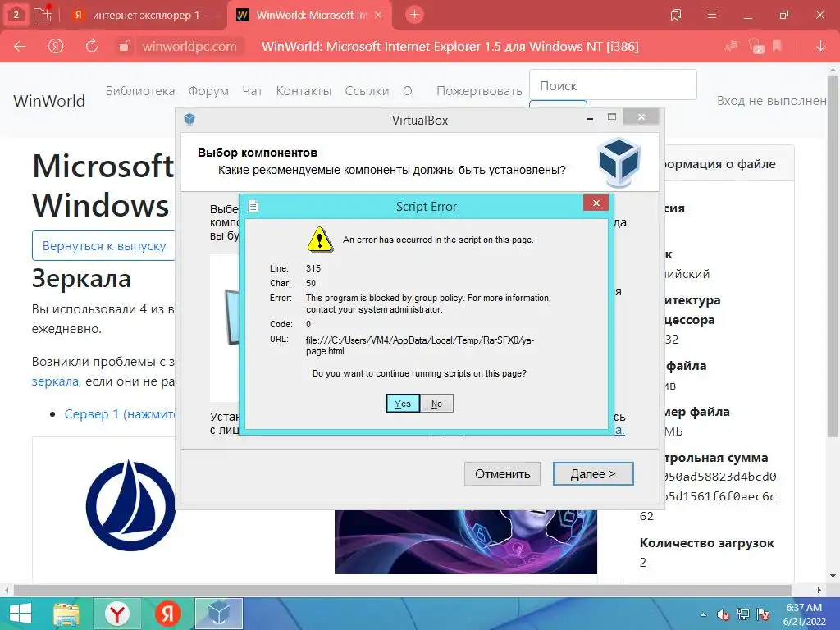The height and width of the screenshot is (630, 840).
Task: Open the Ссылки menu item
Action: click(367, 90)
